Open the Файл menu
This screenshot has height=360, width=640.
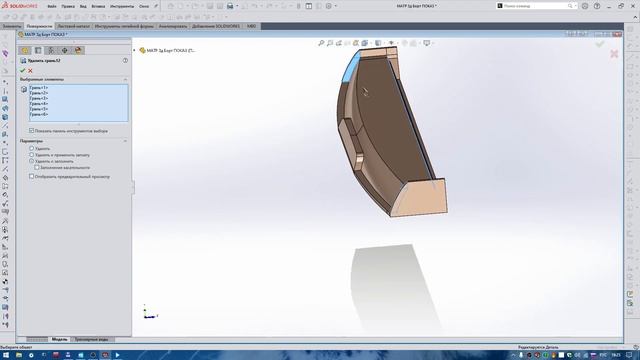point(52,7)
